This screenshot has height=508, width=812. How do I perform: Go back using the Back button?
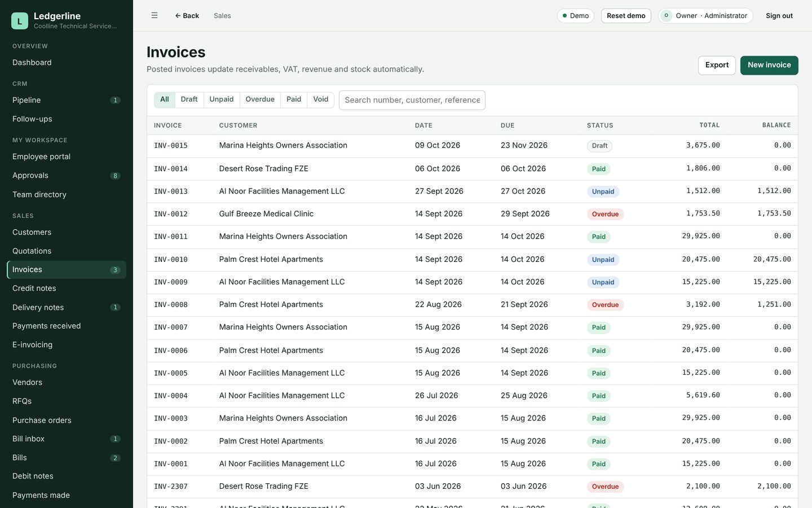(x=187, y=16)
